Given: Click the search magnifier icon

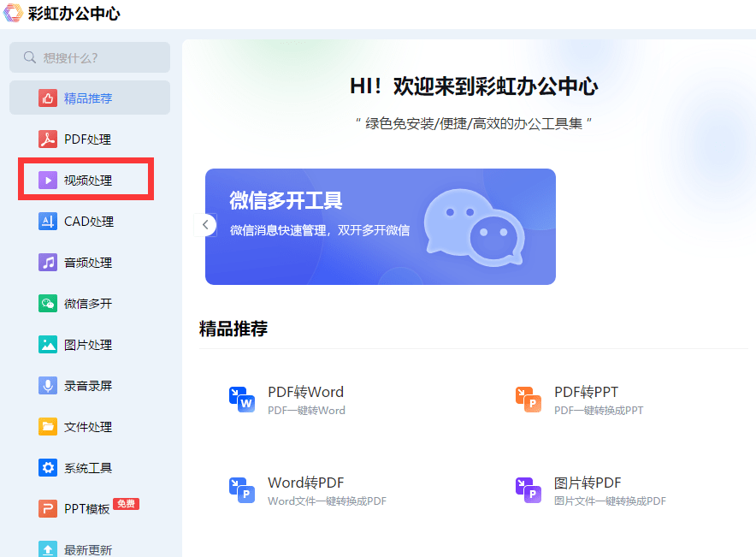Looking at the screenshot, I should click(x=30, y=57).
